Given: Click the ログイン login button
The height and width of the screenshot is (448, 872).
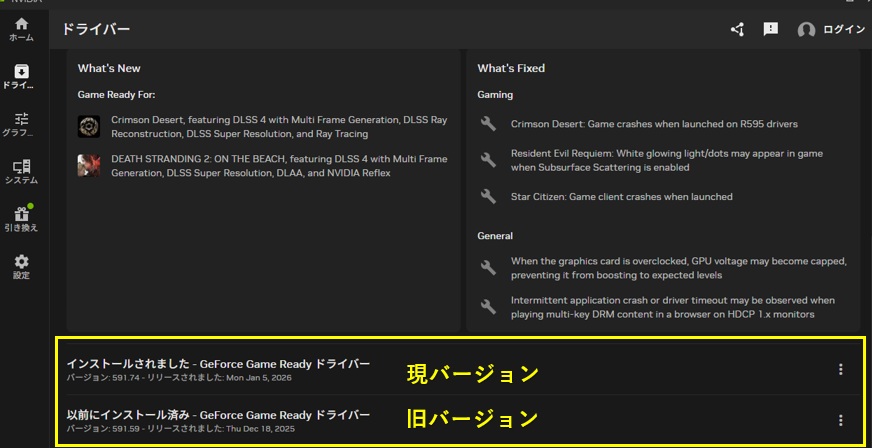Looking at the screenshot, I should tap(843, 30).
